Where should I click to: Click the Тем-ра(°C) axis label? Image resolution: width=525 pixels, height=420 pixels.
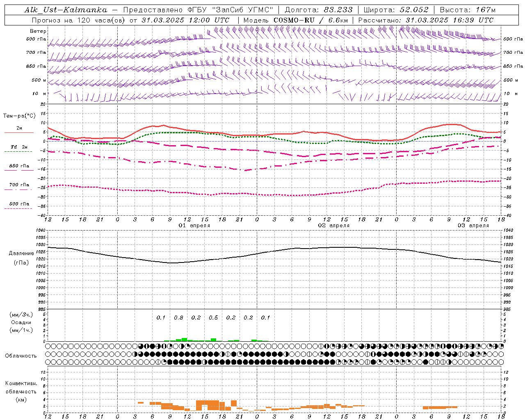[19, 116]
